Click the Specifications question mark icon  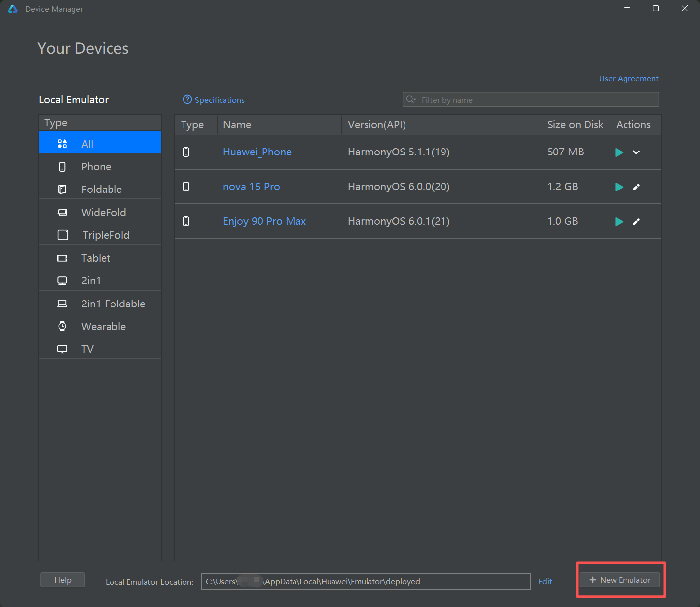[187, 99]
